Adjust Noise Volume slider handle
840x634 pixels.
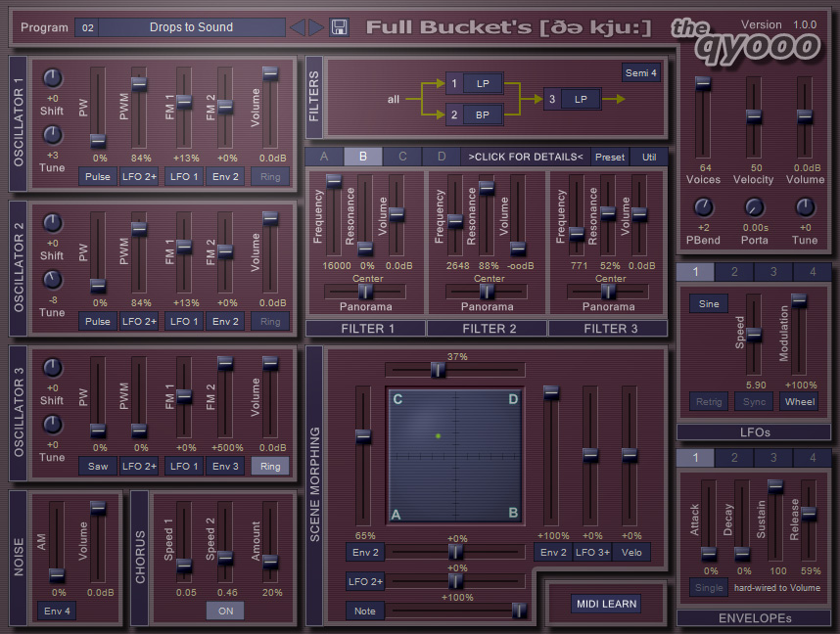[x=98, y=508]
